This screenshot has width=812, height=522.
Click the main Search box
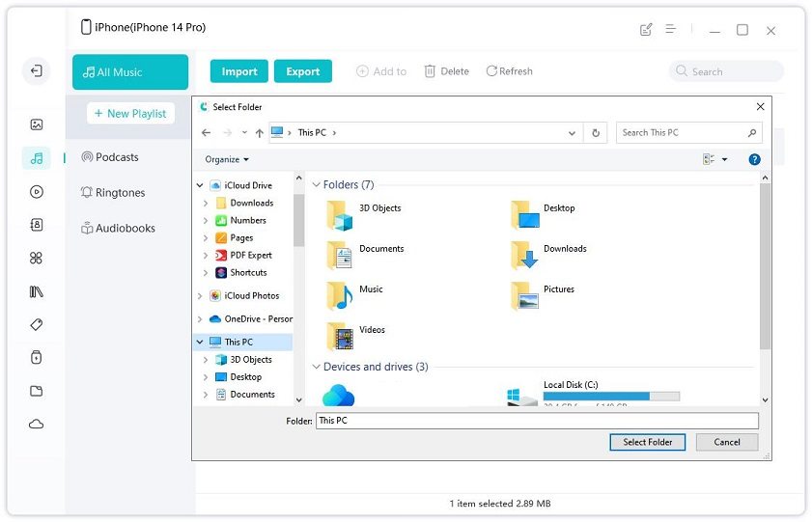726,71
